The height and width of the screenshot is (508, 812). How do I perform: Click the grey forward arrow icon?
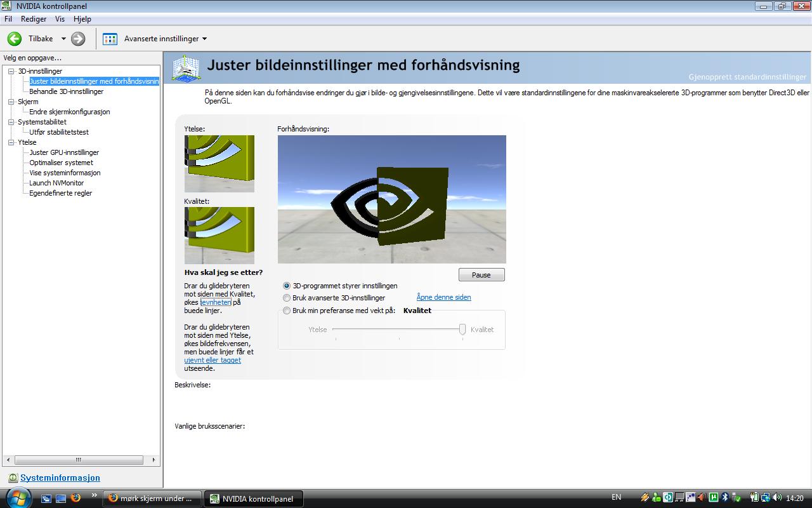(x=78, y=39)
